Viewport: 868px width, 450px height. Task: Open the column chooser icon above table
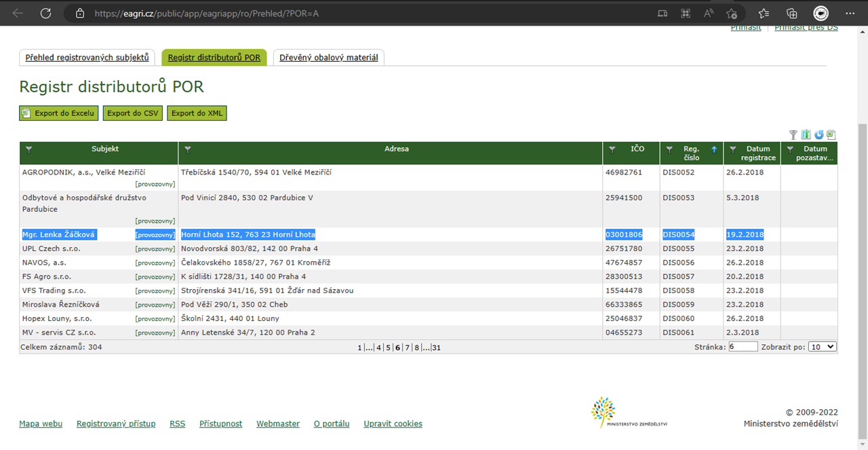click(x=806, y=135)
